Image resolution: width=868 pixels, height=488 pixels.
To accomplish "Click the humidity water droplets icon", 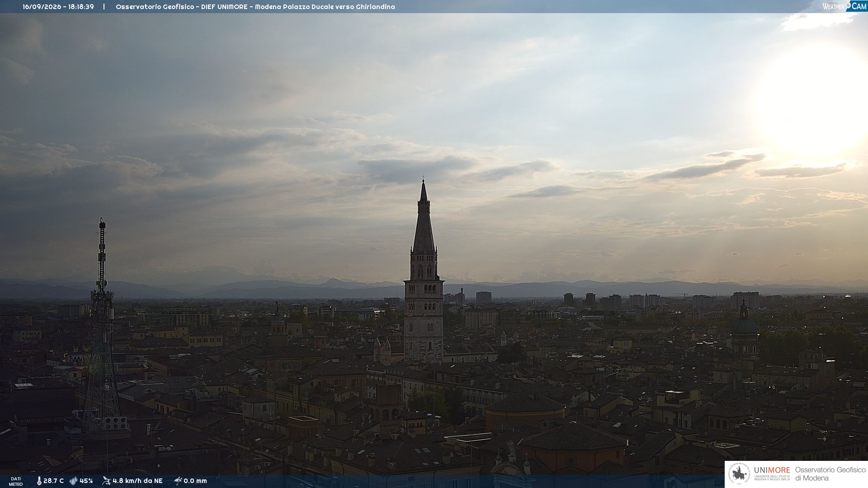I will (73, 481).
